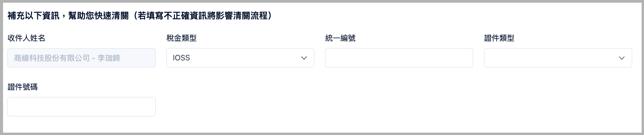Click the 收件人姓名 label
644x135 pixels.
coord(26,38)
